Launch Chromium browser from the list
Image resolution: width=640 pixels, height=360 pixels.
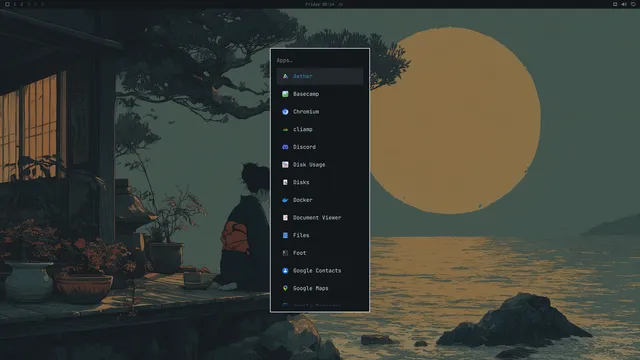coord(320,111)
